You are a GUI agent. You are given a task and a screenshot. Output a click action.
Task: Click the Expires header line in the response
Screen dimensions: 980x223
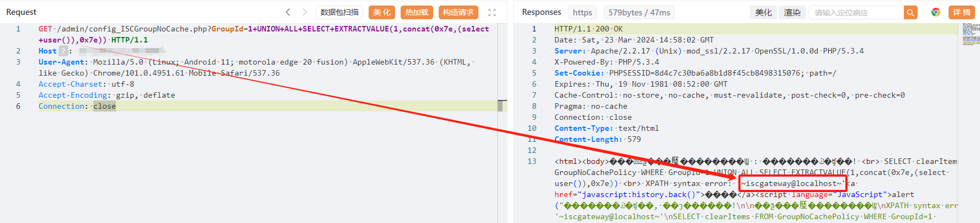pyautogui.click(x=641, y=84)
